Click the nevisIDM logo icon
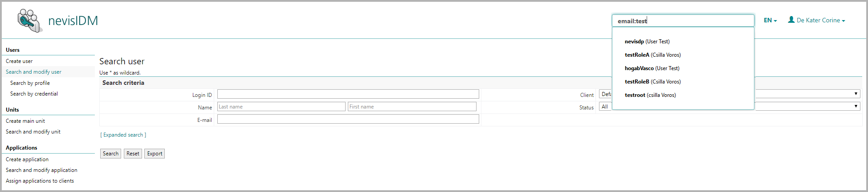This screenshot has width=868, height=192. 30,21
